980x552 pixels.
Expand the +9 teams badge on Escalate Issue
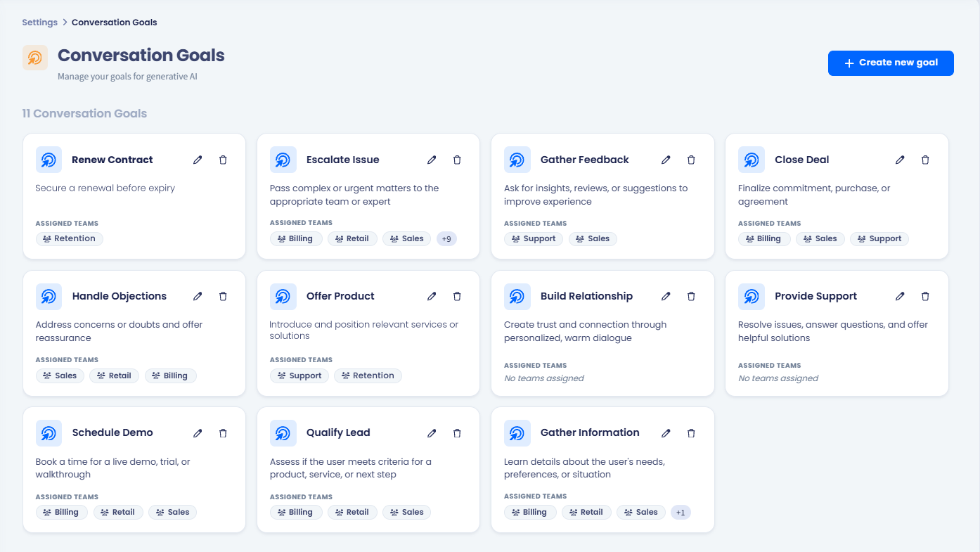[x=446, y=238]
